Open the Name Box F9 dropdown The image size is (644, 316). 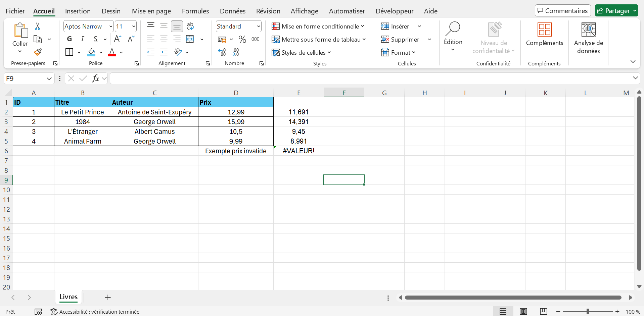tap(49, 78)
